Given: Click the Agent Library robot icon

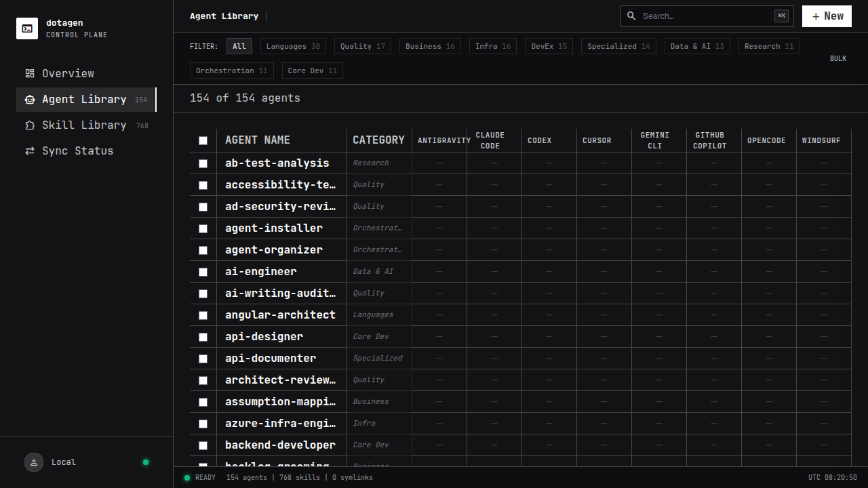Looking at the screenshot, I should click(30, 99).
